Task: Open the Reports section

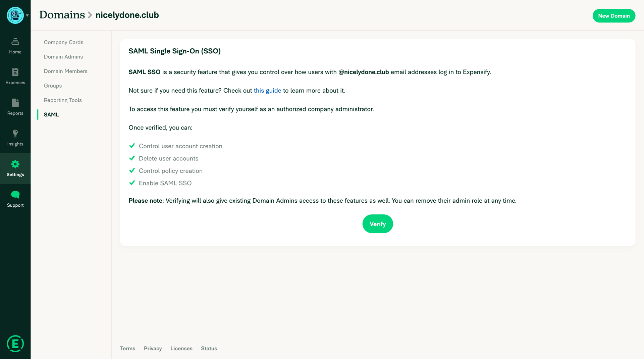Action: pos(15,107)
